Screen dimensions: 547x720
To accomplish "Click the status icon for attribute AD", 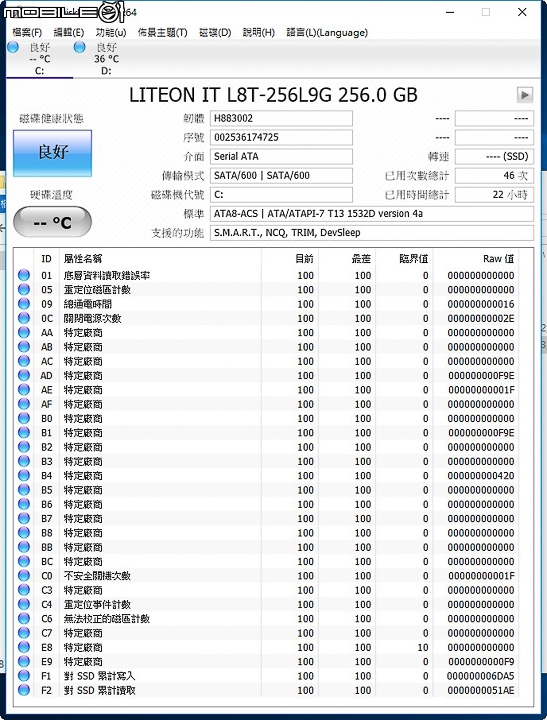I will tap(24, 375).
